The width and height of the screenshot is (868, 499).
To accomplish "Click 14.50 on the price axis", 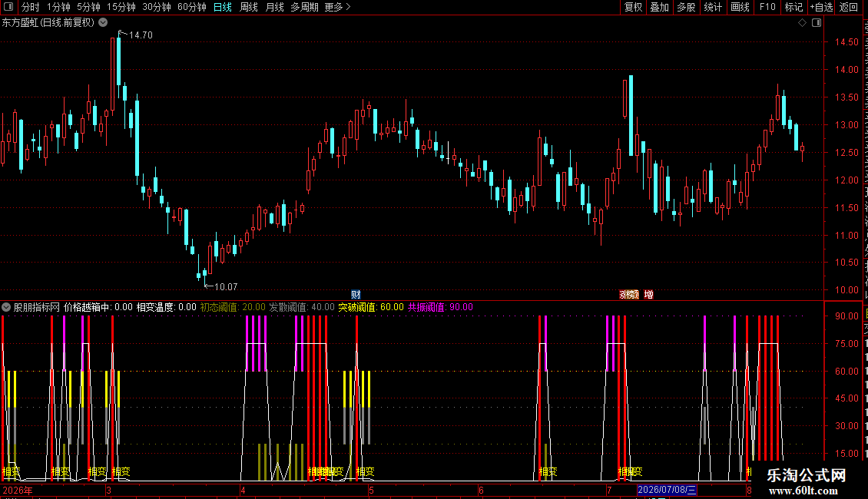I will tap(846, 42).
